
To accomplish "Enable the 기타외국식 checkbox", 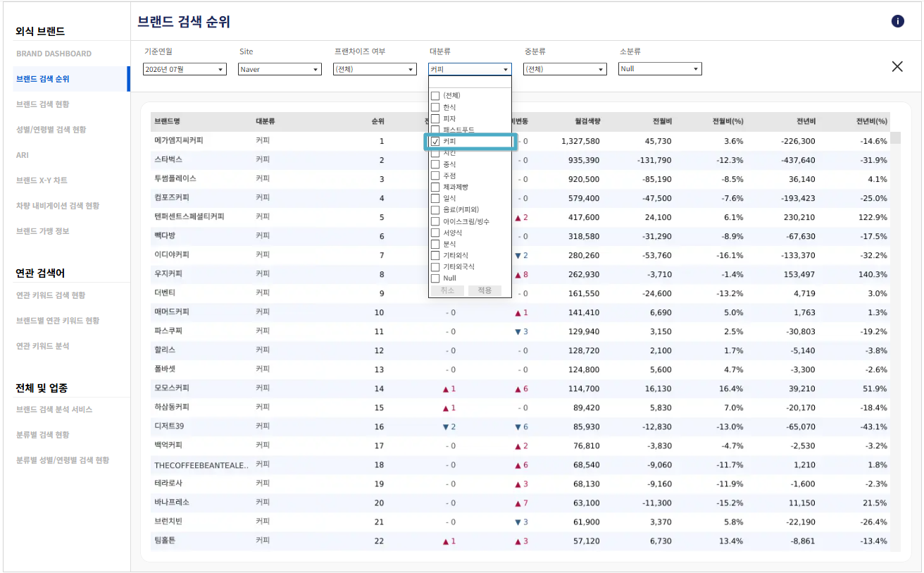I will (435, 267).
